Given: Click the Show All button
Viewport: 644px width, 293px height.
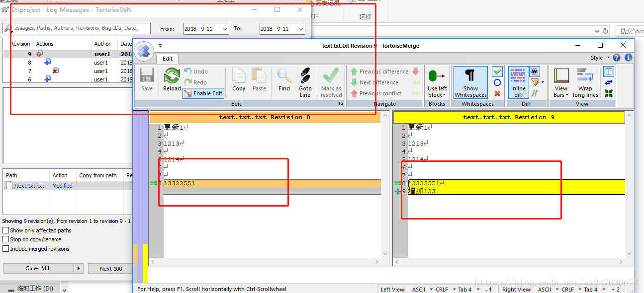Looking at the screenshot, I should coord(38,268).
